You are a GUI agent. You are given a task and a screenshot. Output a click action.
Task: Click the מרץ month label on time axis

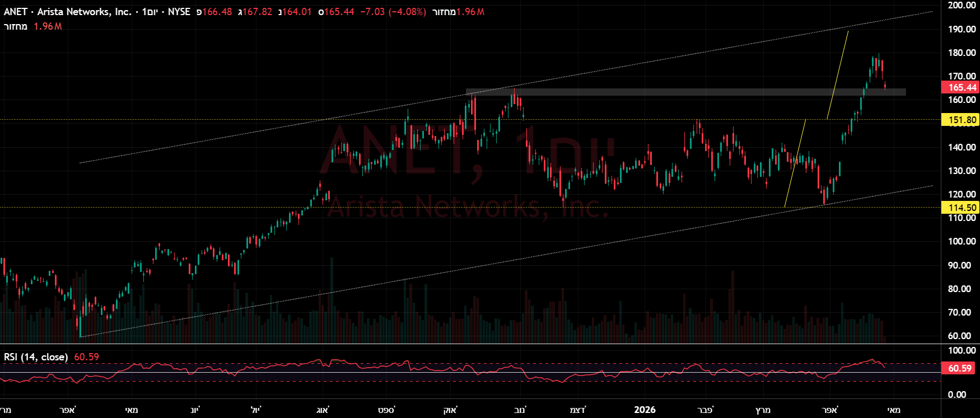(x=763, y=410)
